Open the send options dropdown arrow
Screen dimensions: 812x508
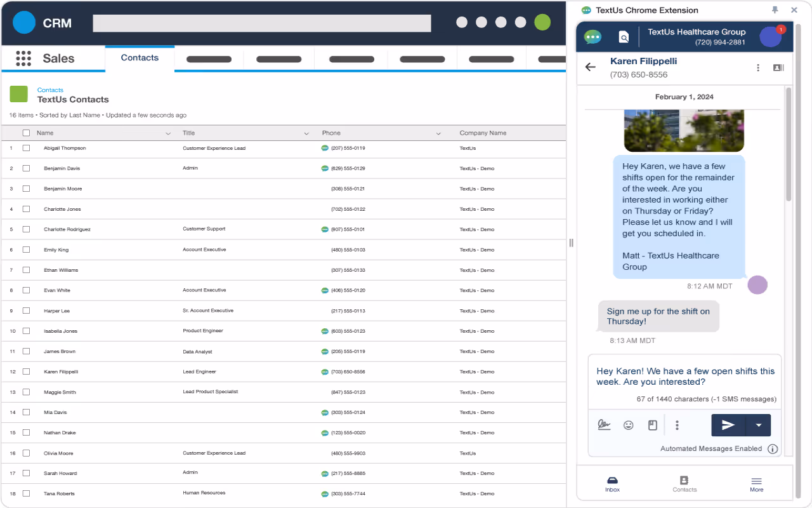(x=759, y=425)
